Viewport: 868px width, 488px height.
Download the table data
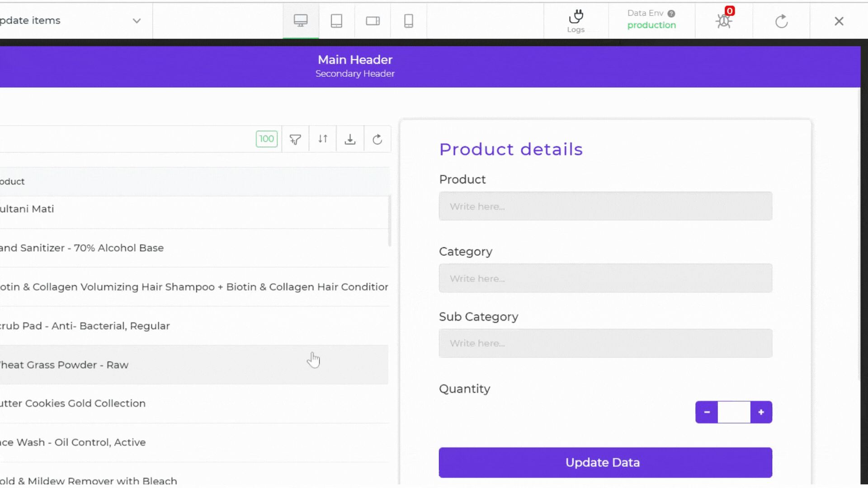[350, 139]
